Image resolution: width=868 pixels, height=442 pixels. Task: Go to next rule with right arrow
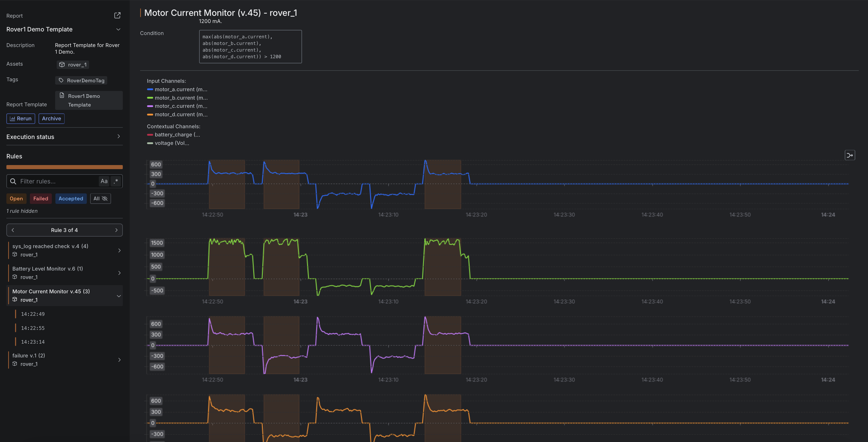117,230
